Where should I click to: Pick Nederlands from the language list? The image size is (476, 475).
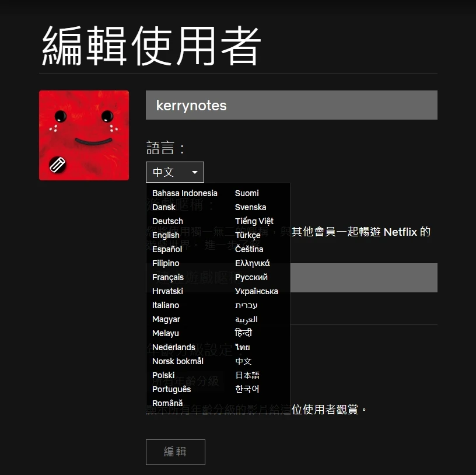coord(174,347)
